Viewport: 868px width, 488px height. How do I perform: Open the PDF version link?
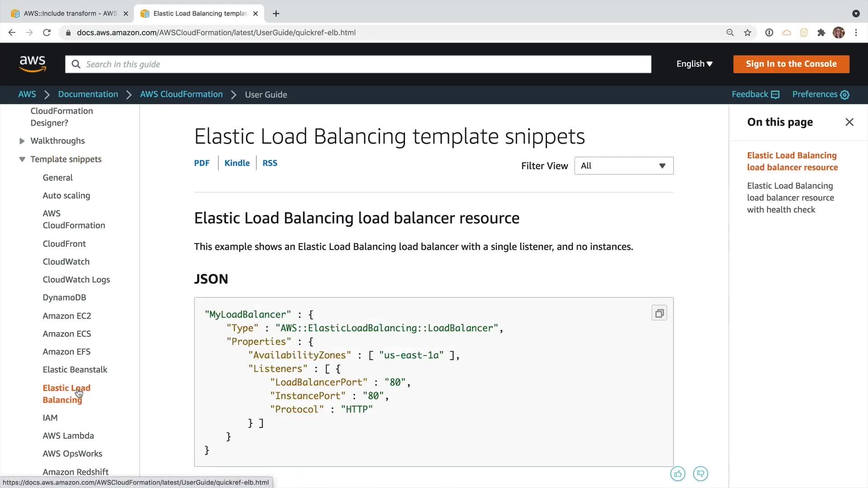coord(202,163)
